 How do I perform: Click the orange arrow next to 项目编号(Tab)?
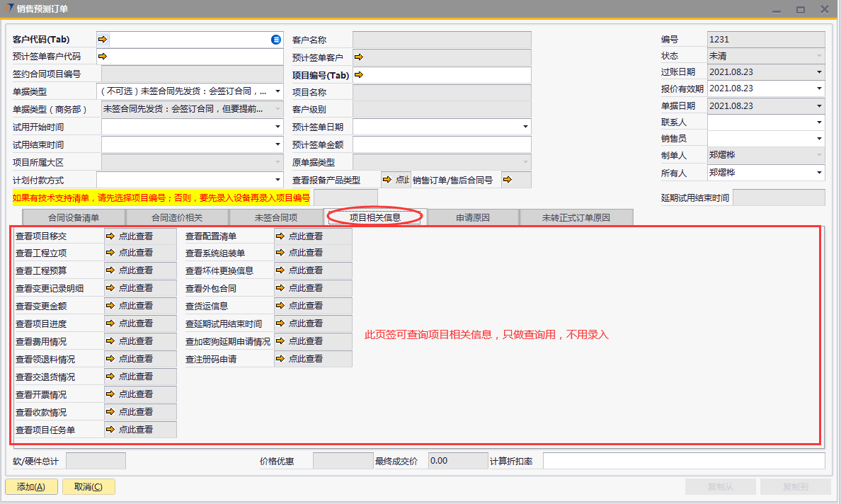[358, 74]
